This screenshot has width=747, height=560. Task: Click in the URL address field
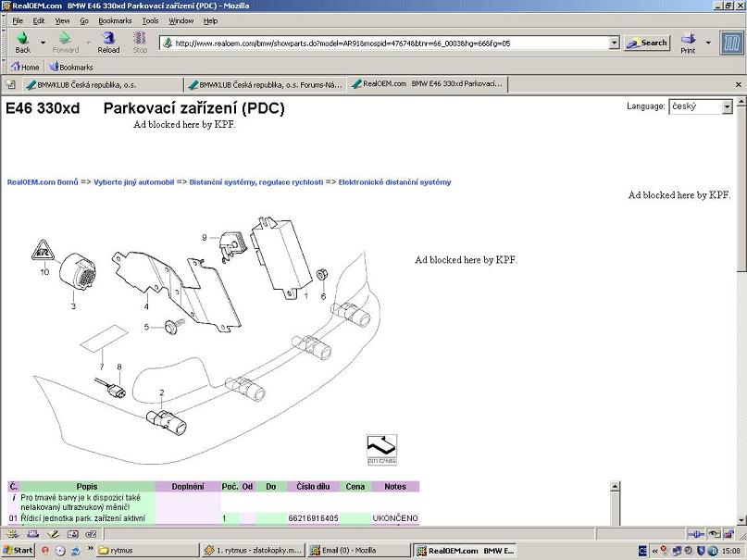pos(391,44)
